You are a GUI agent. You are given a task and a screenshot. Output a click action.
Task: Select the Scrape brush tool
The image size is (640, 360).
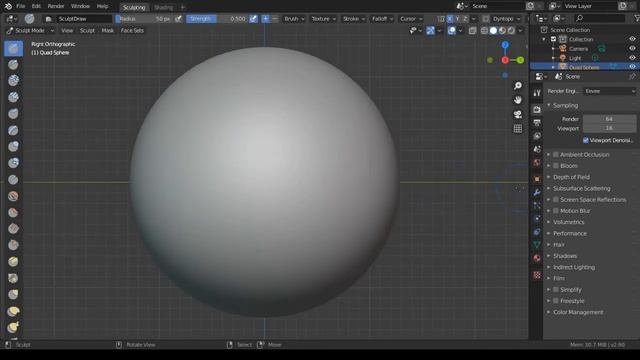[x=13, y=245]
